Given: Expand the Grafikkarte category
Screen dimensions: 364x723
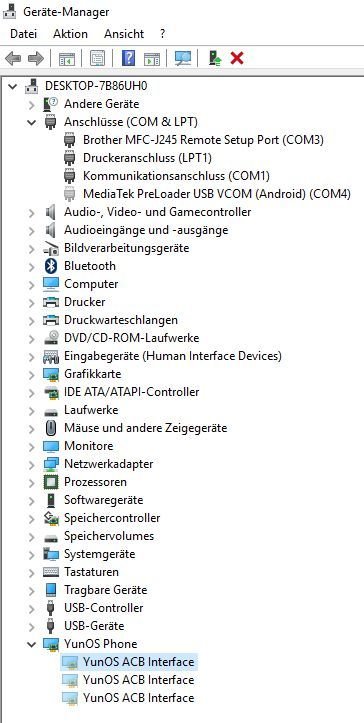Looking at the screenshot, I should coord(31,374).
